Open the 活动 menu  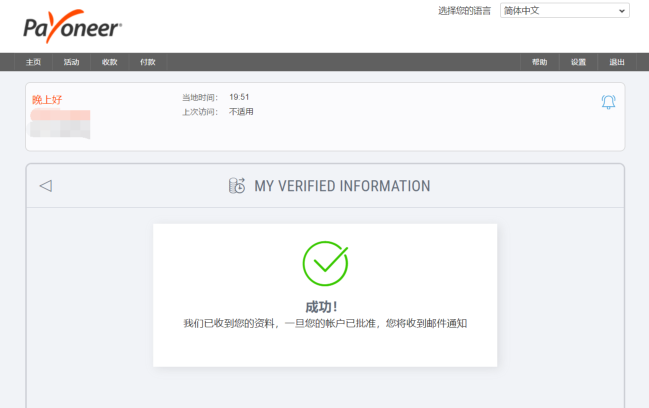pos(71,62)
